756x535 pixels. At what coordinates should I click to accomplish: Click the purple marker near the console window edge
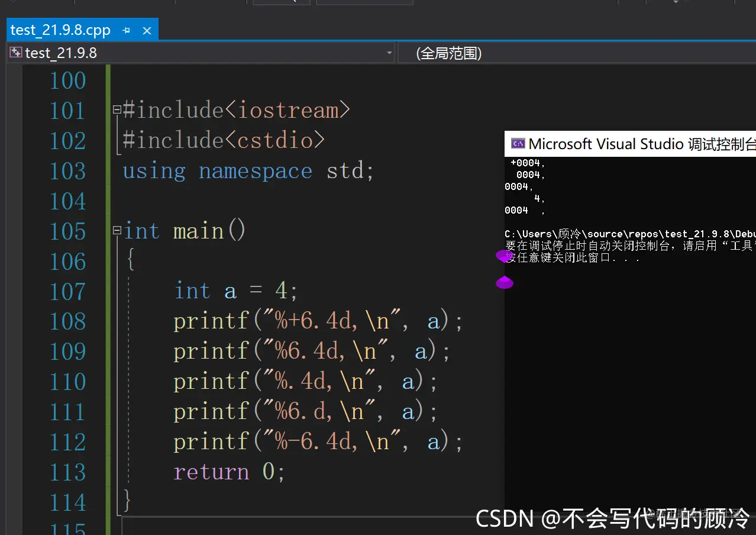coord(504,256)
